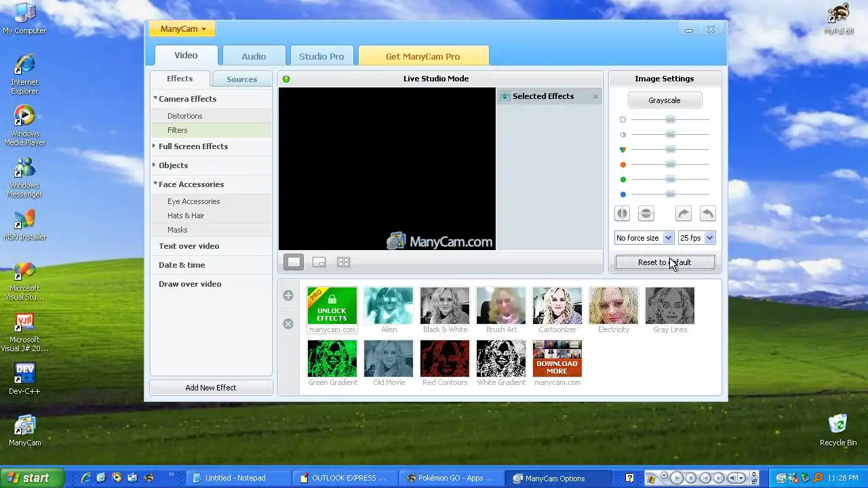Expand Full Screen Effects category
This screenshot has height=488, width=868.
coord(155,146)
